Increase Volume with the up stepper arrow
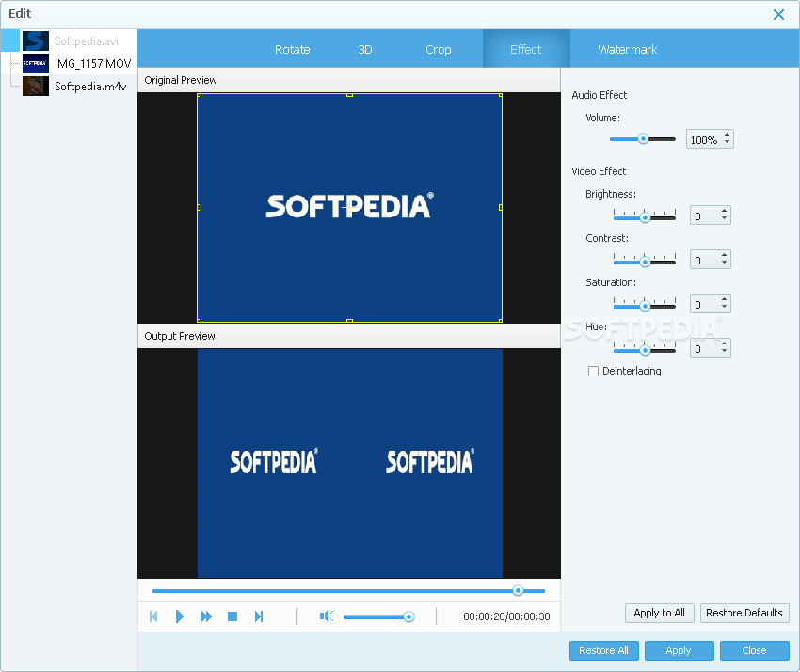 726,136
